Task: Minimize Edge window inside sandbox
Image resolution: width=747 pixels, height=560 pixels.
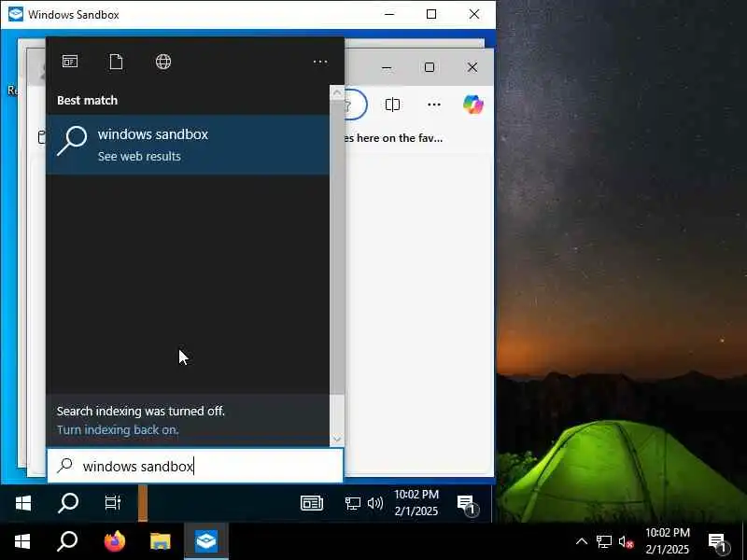Action: [x=387, y=67]
